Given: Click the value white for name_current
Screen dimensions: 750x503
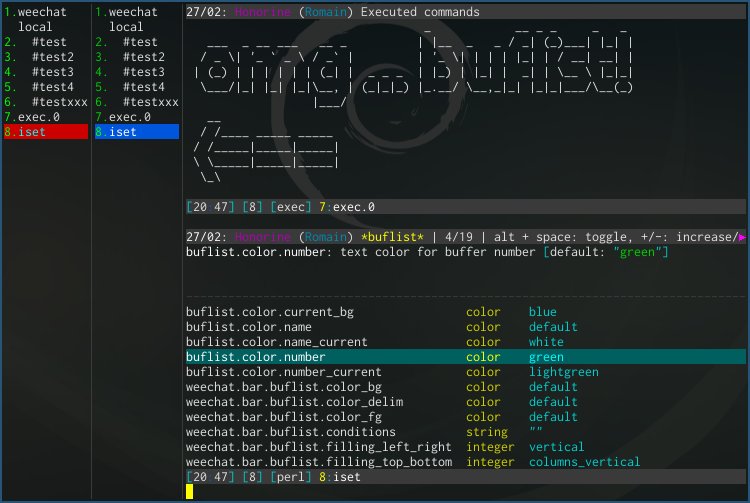Looking at the screenshot, I should [x=546, y=342].
